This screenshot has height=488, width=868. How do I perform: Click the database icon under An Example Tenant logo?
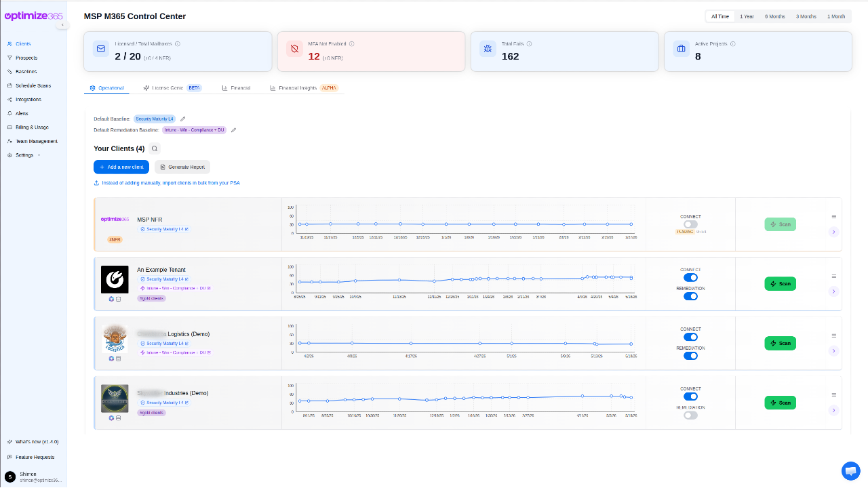(x=118, y=299)
